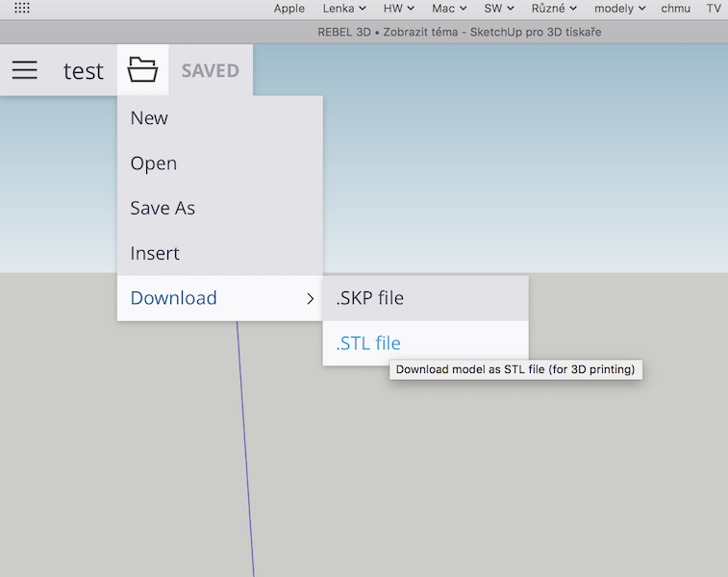Choose Save As from the menu
This screenshot has width=728, height=577.
coord(163,209)
